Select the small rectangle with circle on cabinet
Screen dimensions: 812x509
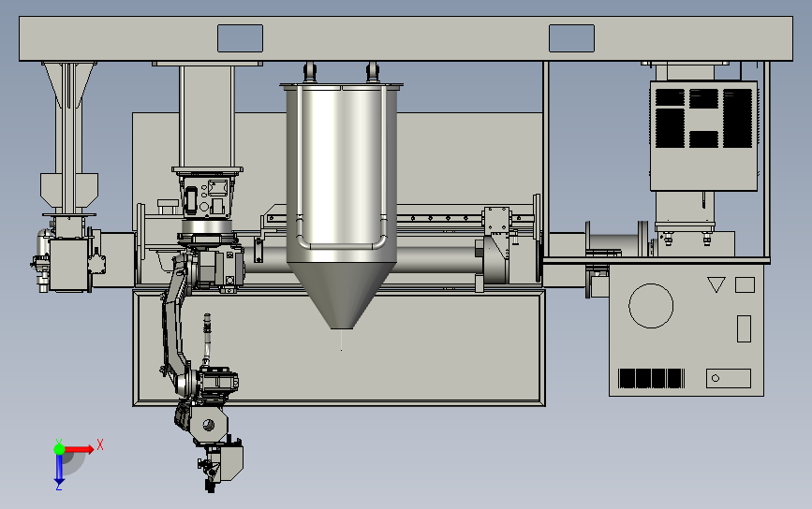pos(729,378)
